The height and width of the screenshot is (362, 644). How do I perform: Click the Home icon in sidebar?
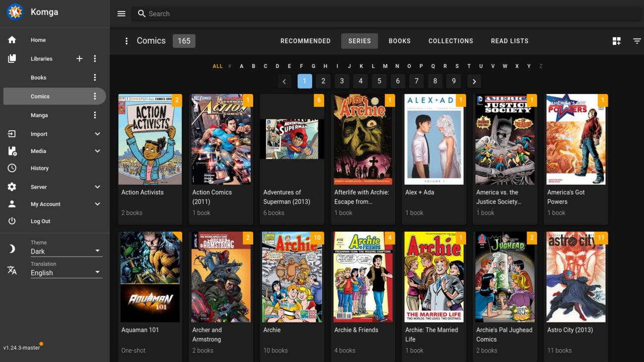pyautogui.click(x=12, y=40)
